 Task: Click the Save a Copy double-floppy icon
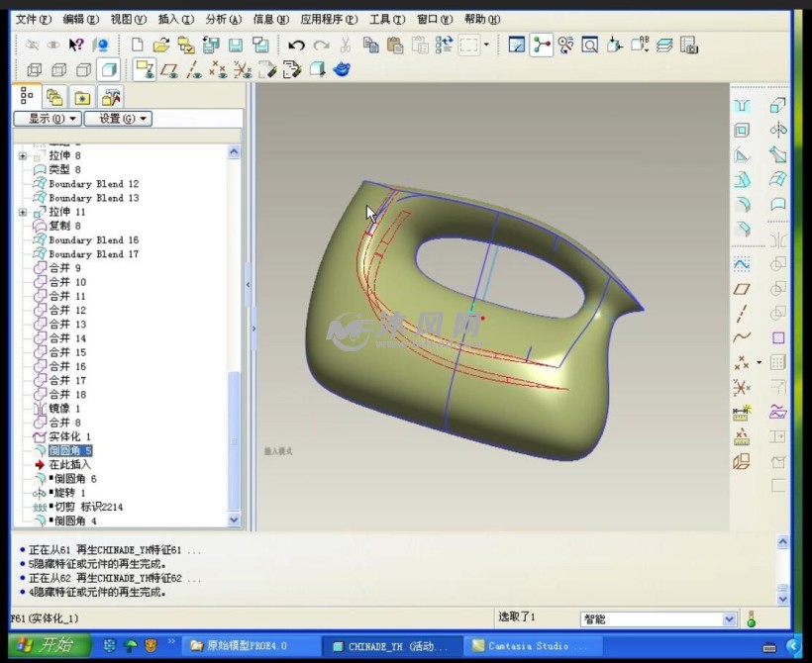coord(260,46)
